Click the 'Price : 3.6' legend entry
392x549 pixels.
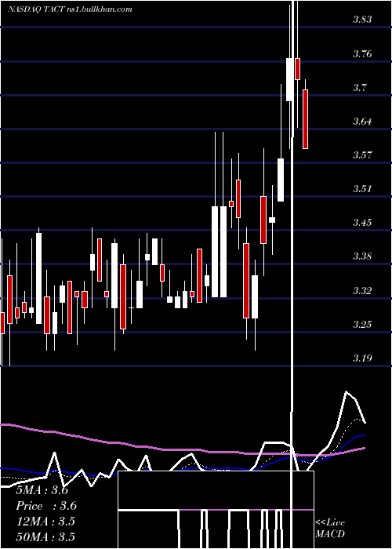pyautogui.click(x=46, y=506)
